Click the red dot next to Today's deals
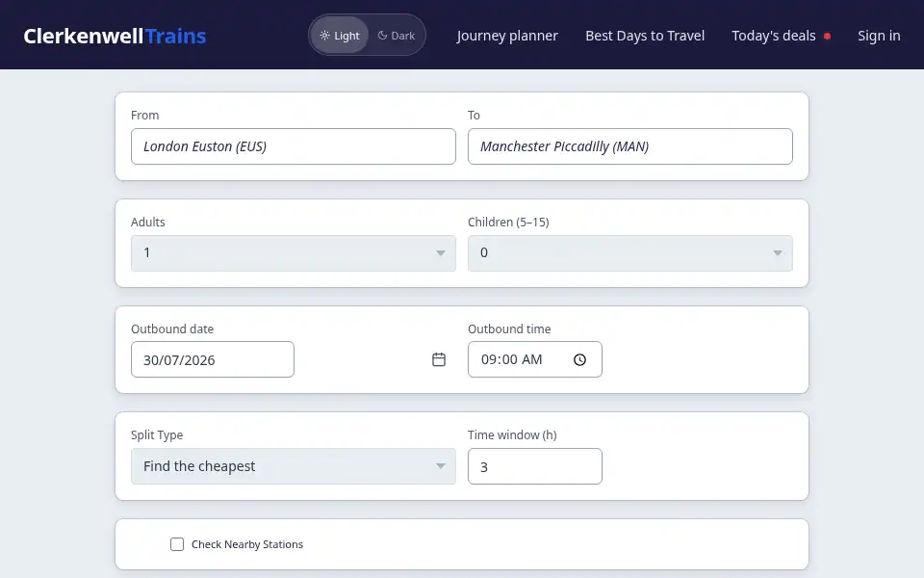 coord(828,36)
